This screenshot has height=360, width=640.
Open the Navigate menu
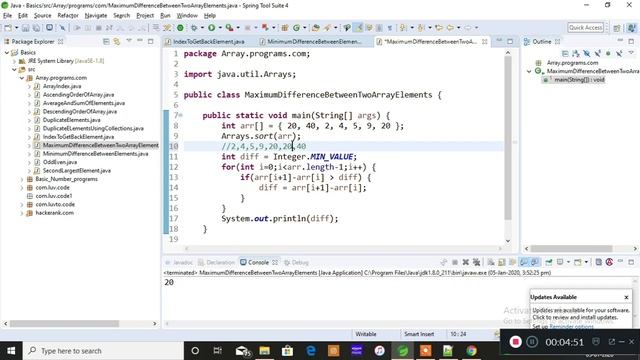96,16
